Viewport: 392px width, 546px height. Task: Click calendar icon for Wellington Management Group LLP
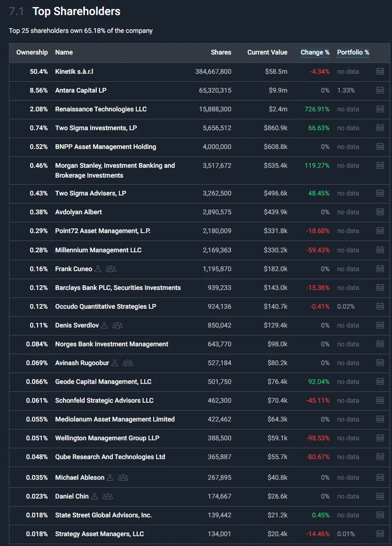point(380,438)
